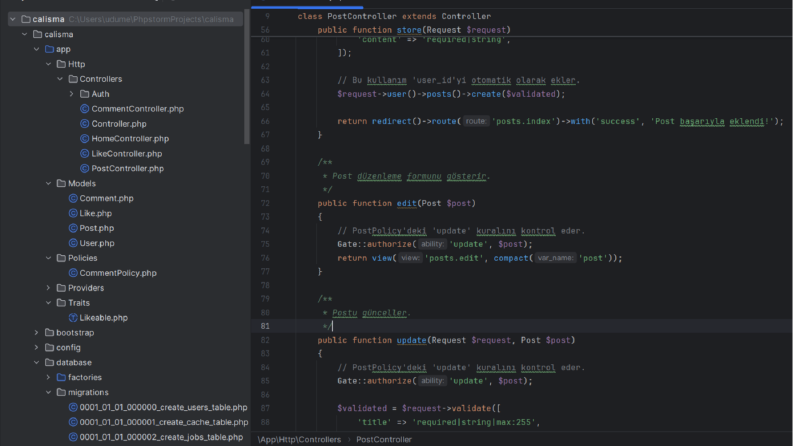Click the Controllers folder icon
This screenshot has width=793, height=446.
[73, 79]
